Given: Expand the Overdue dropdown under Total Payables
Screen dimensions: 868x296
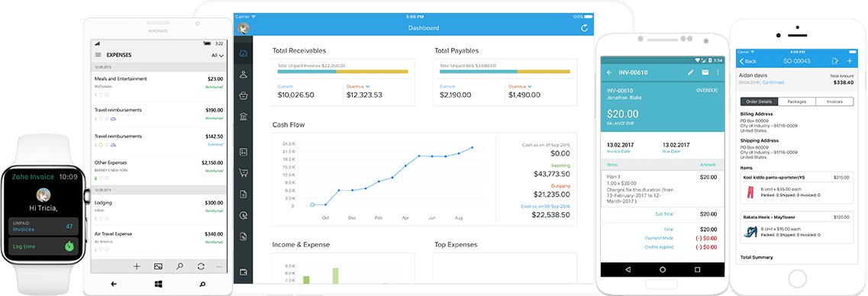Looking at the screenshot, I should point(520,87).
